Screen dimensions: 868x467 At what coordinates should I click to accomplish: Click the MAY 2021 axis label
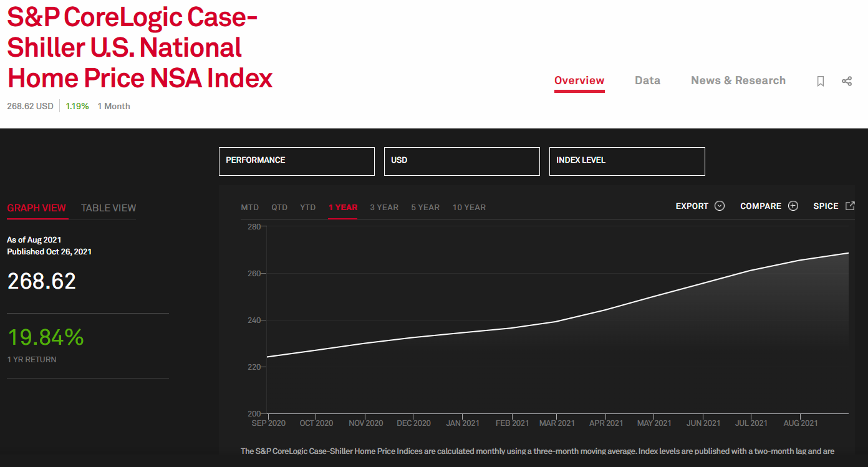click(x=654, y=423)
